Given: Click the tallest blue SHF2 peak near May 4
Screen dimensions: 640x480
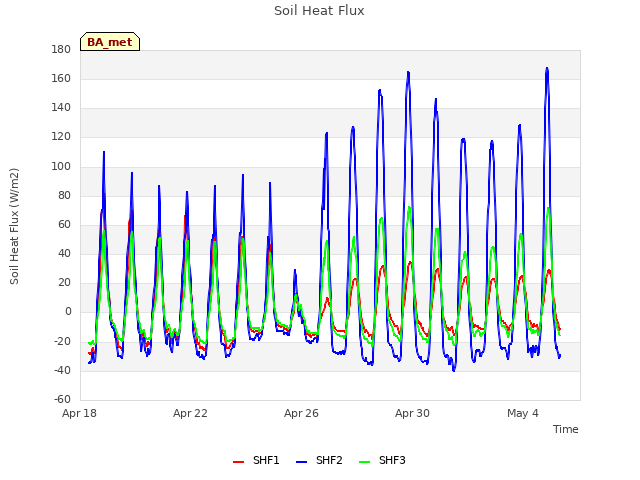Looking at the screenshot, I should pyautogui.click(x=547, y=69).
